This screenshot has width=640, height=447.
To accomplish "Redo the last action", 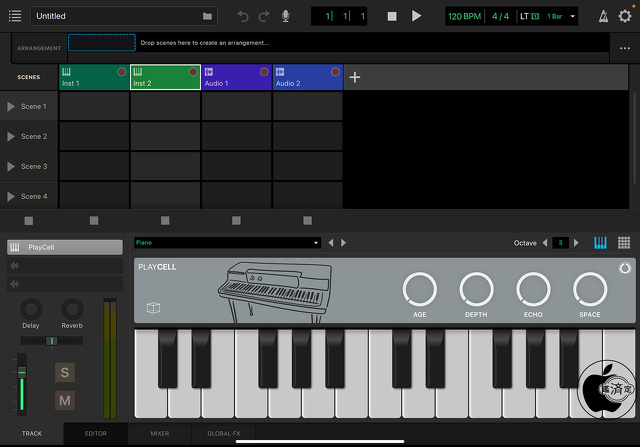I will click(x=264, y=16).
